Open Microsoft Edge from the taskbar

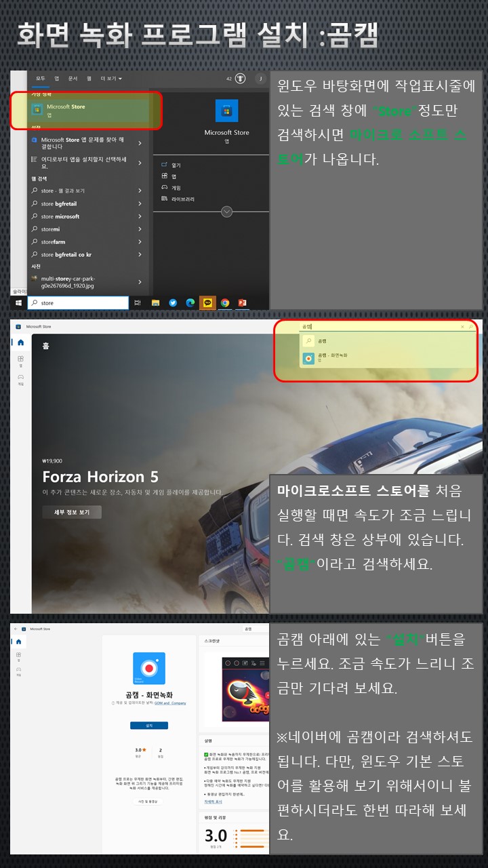point(190,303)
